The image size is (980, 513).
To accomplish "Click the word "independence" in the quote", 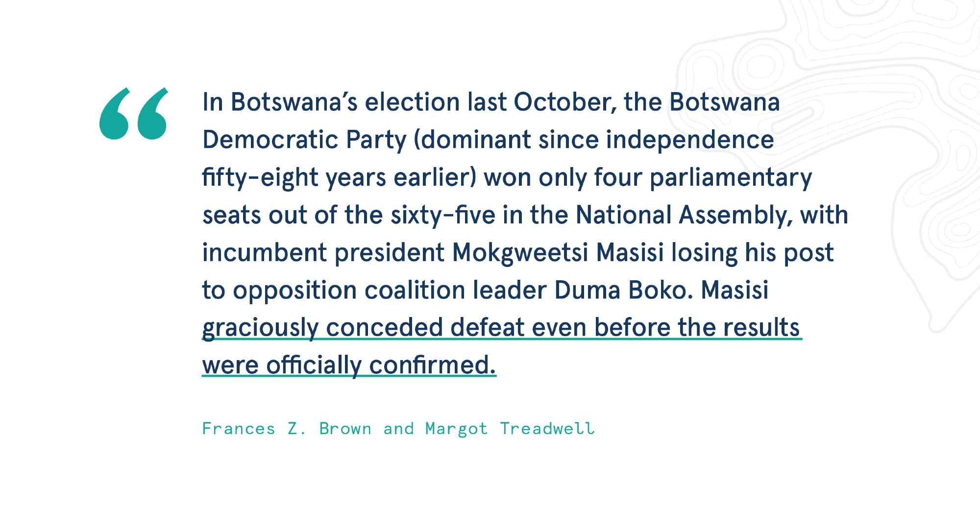I will (x=690, y=140).
